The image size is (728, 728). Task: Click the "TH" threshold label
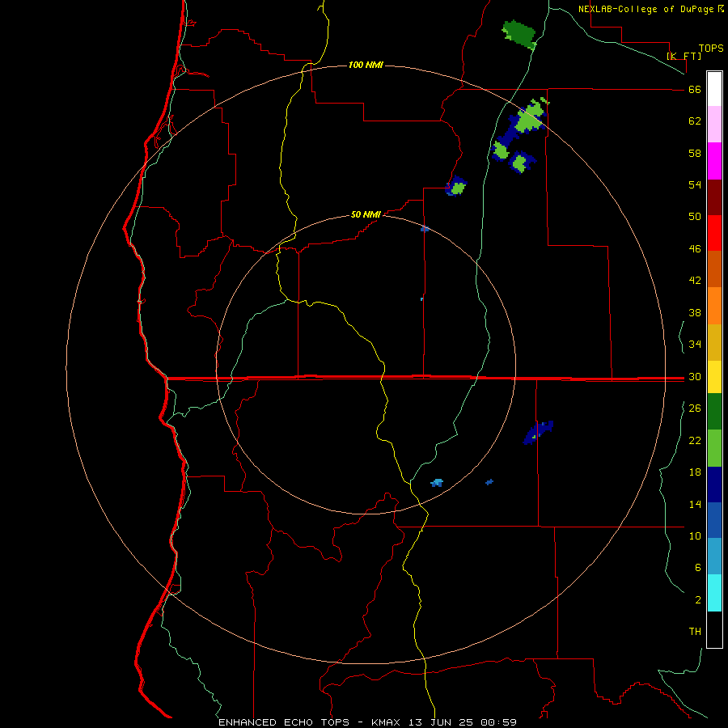pos(695,632)
